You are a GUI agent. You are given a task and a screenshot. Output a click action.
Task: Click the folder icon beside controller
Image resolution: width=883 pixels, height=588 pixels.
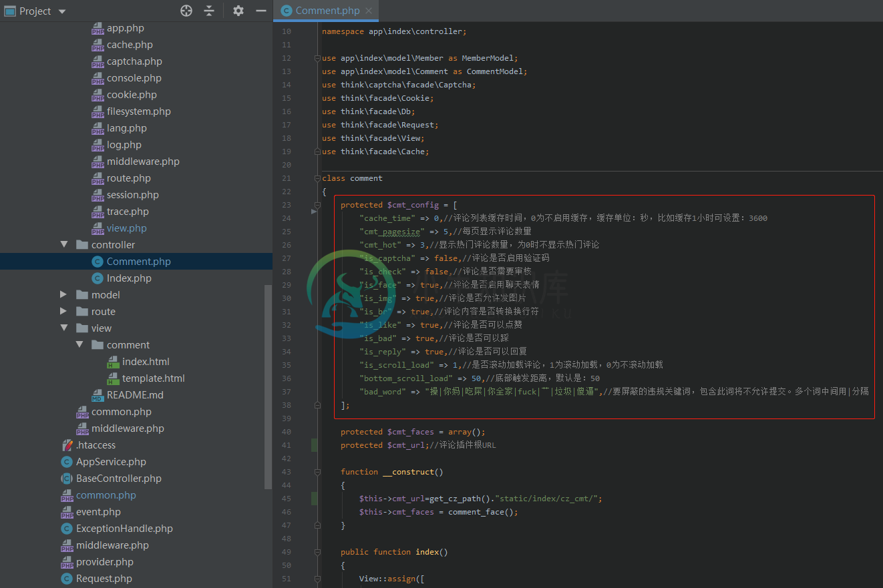[x=82, y=245]
